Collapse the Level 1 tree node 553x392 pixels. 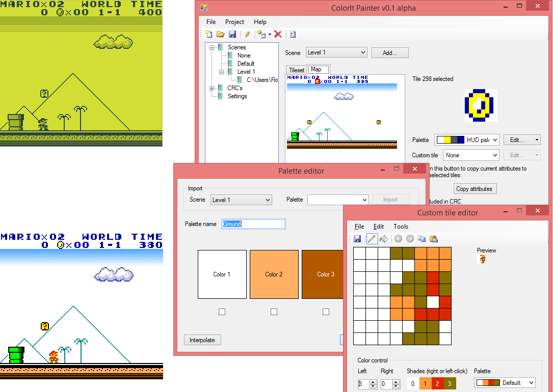pos(222,72)
